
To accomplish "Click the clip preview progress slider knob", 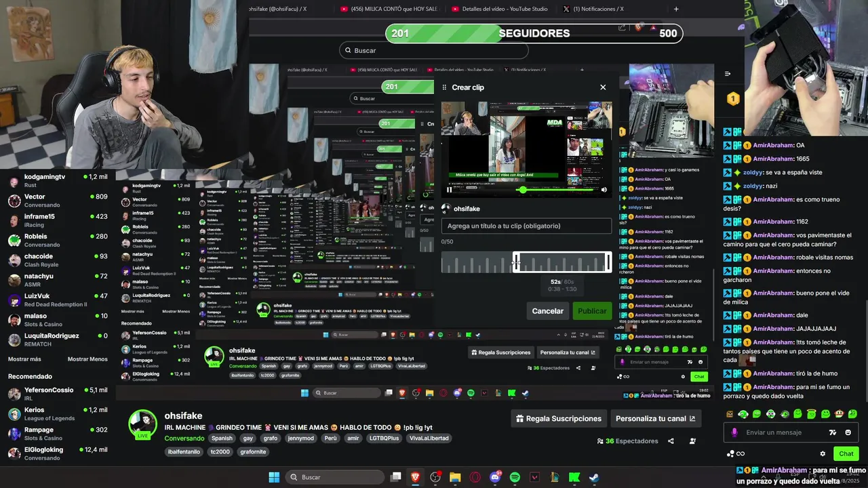I will (522, 190).
